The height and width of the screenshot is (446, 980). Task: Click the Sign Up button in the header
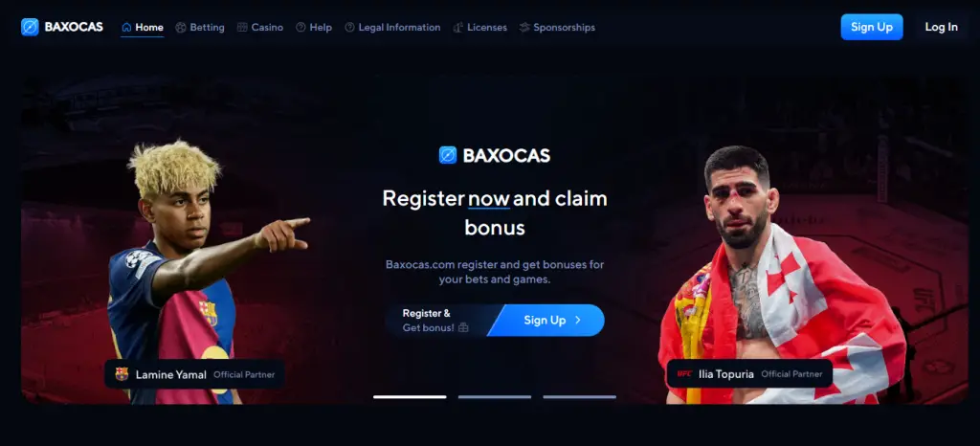(871, 27)
